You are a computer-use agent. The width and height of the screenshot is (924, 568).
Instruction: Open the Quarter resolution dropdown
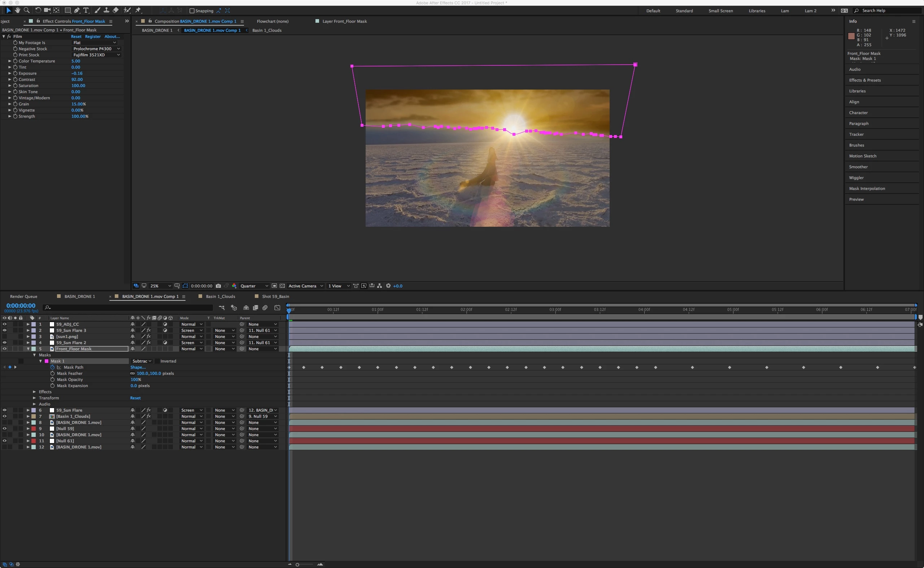[254, 286]
